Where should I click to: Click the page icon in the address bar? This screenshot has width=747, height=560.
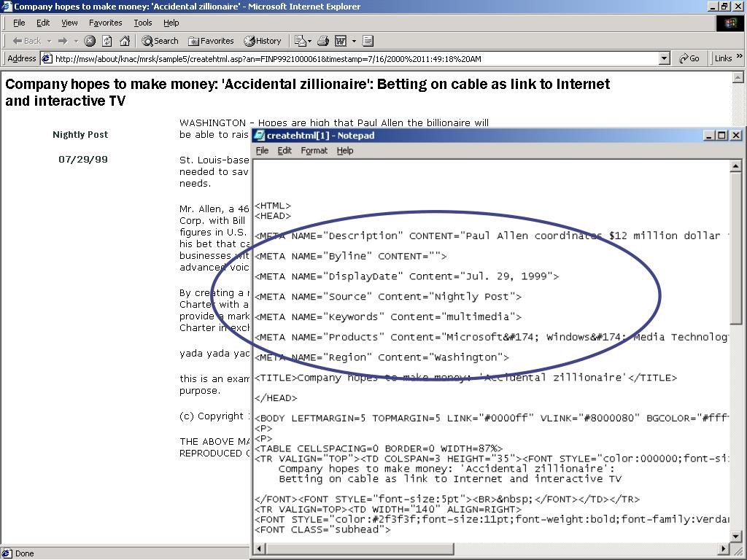tap(47, 58)
